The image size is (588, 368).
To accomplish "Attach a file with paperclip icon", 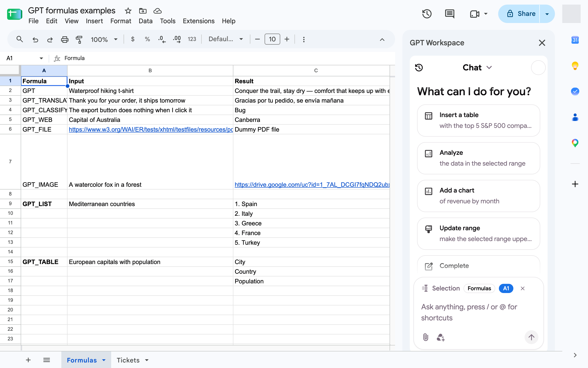I will pyautogui.click(x=426, y=337).
